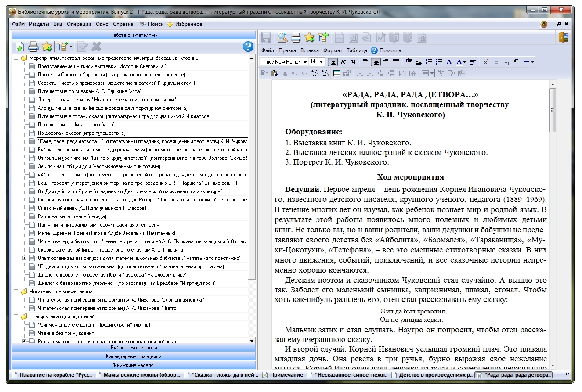Click the print preview magnifier icon
Viewport: 582px width, 392px height.
[x=282, y=37]
